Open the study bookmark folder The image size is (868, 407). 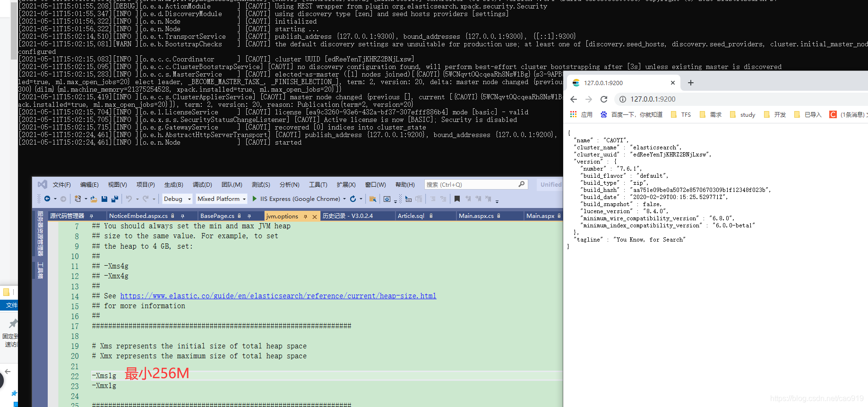coord(742,114)
